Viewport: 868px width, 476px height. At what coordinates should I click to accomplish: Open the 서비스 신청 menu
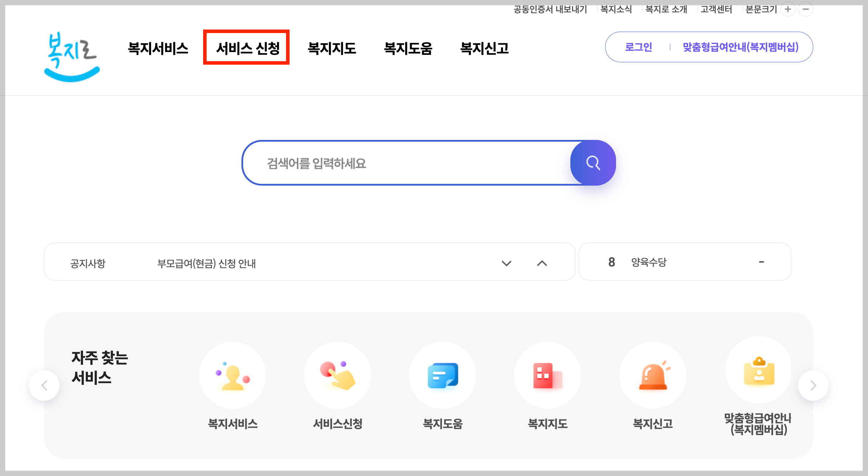point(247,48)
